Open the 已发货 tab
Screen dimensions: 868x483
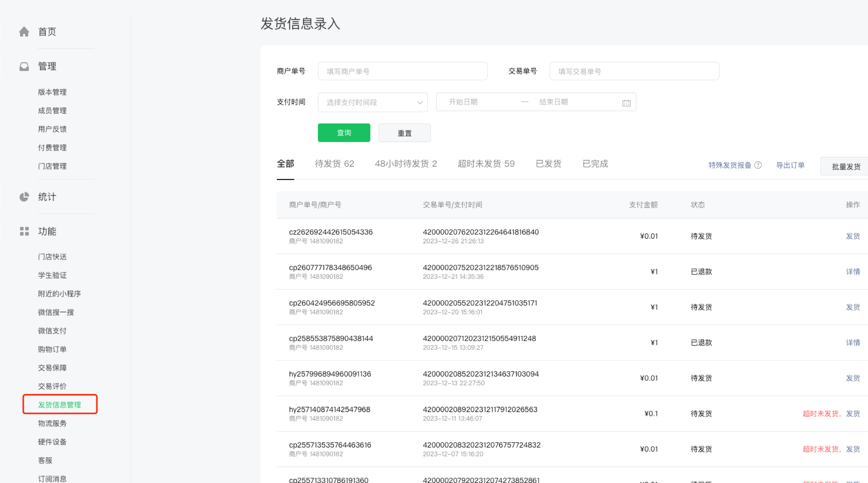pos(548,163)
